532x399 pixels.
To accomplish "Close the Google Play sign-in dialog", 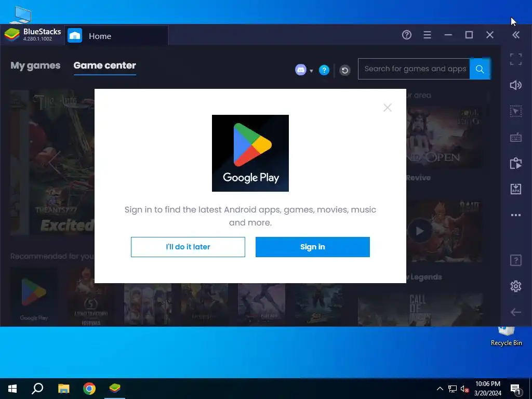I will click(388, 108).
